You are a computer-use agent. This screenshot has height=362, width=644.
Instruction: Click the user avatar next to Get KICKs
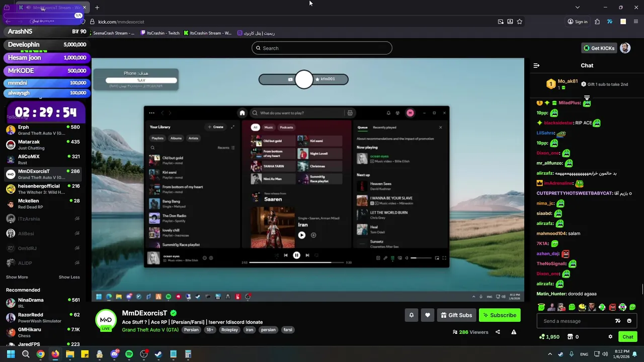coord(625,48)
